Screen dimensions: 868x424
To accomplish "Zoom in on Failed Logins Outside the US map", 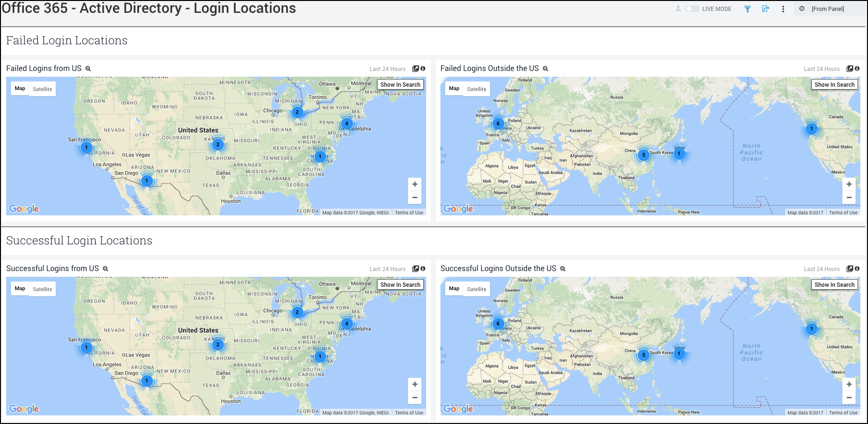I will pyautogui.click(x=849, y=184).
